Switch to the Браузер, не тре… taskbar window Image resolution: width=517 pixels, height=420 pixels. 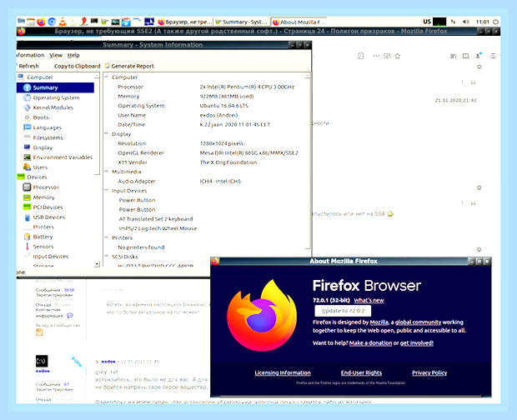184,22
